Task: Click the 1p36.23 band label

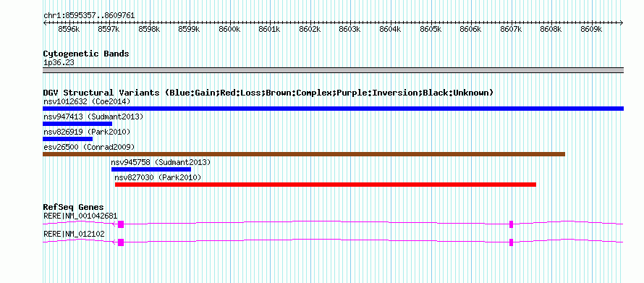Action: click(x=59, y=63)
